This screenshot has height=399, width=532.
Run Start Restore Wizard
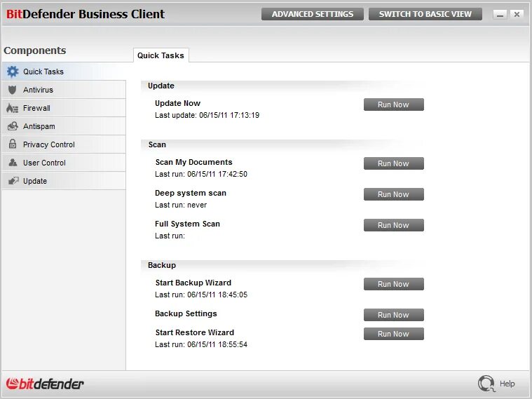click(394, 334)
